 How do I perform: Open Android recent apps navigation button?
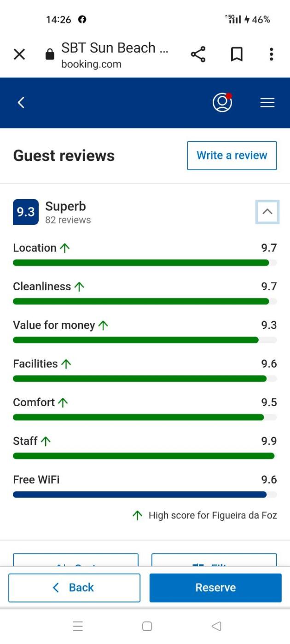(x=78, y=626)
